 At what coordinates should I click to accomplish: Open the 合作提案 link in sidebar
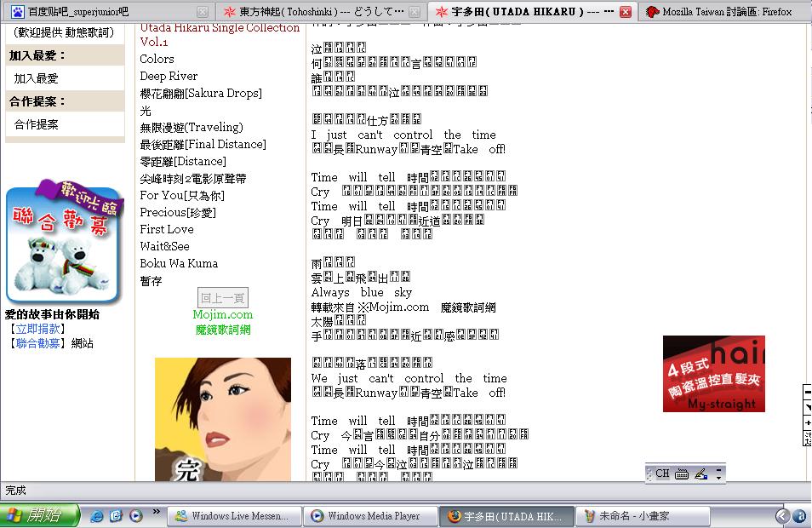tap(36, 124)
